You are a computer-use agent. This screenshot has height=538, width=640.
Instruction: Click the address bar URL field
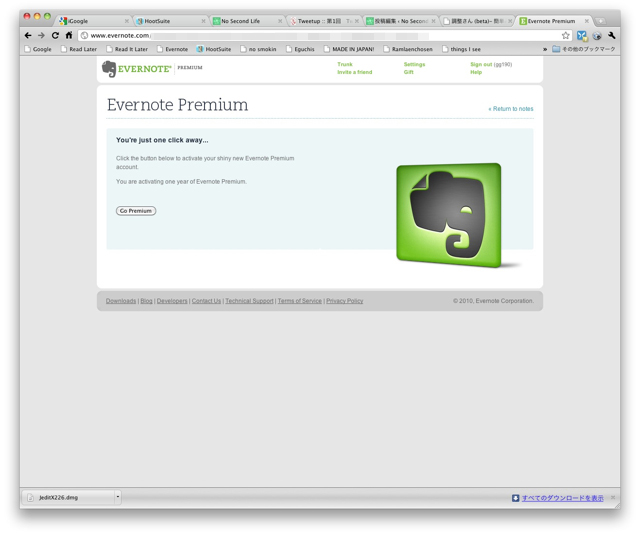pyautogui.click(x=320, y=35)
